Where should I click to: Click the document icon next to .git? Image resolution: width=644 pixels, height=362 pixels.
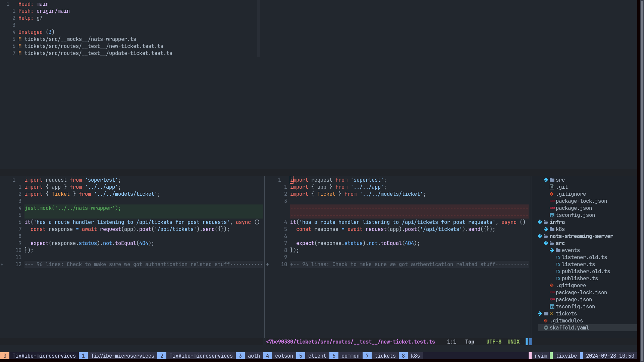click(552, 187)
